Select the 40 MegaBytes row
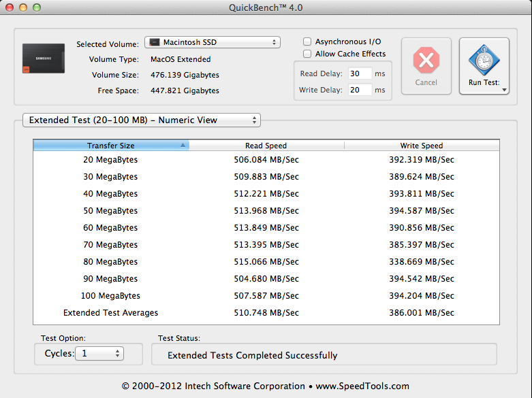Viewport: 532px width, 398px height. [266, 194]
